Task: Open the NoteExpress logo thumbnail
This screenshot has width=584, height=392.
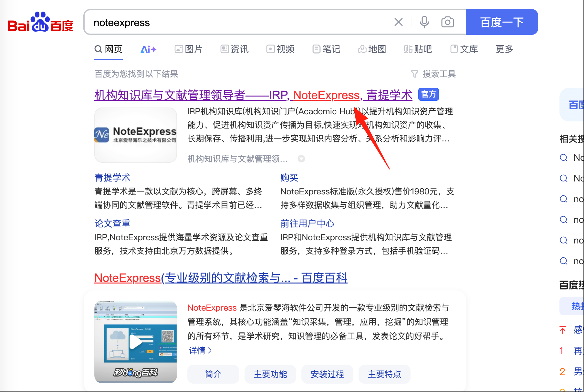Action: tap(136, 135)
